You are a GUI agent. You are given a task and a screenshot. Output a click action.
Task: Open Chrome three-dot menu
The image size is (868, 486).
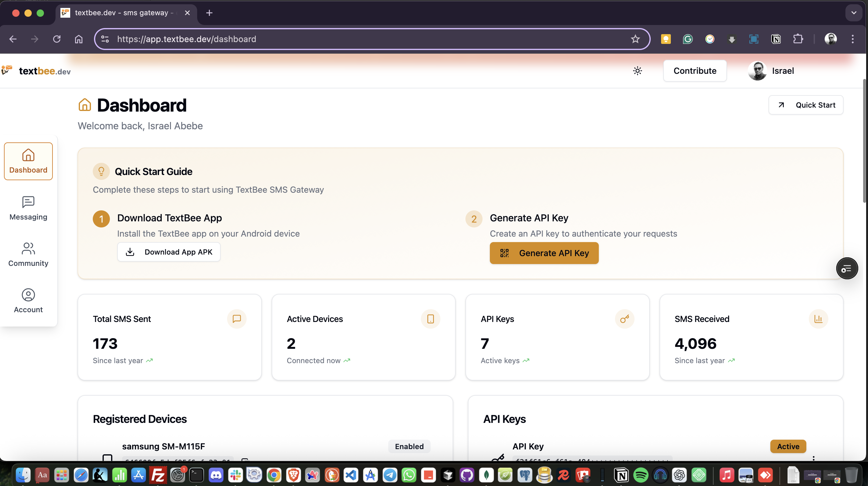pyautogui.click(x=852, y=39)
